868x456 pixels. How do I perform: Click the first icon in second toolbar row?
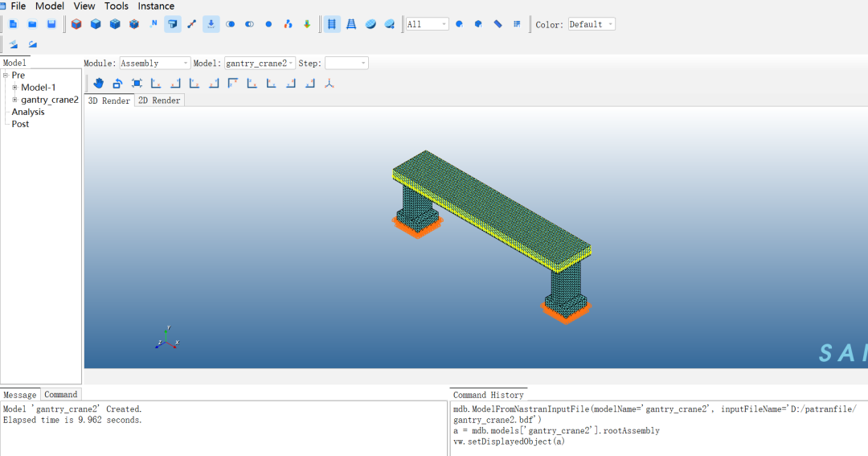tap(14, 44)
